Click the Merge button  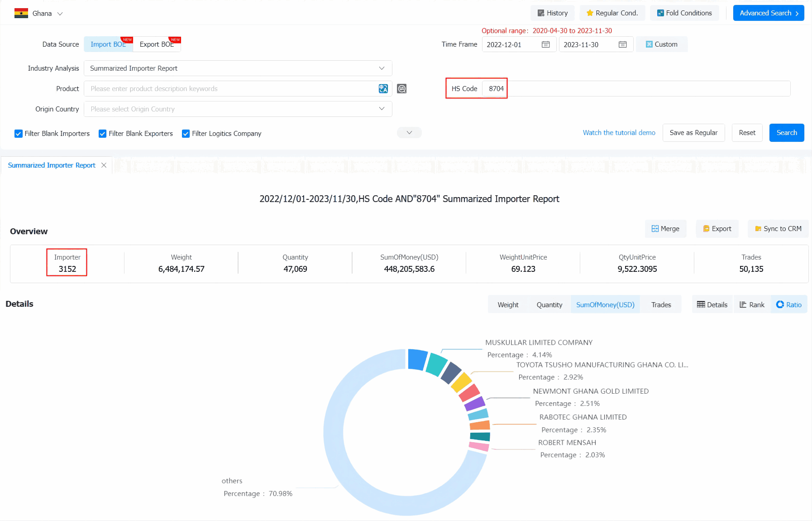(665, 229)
